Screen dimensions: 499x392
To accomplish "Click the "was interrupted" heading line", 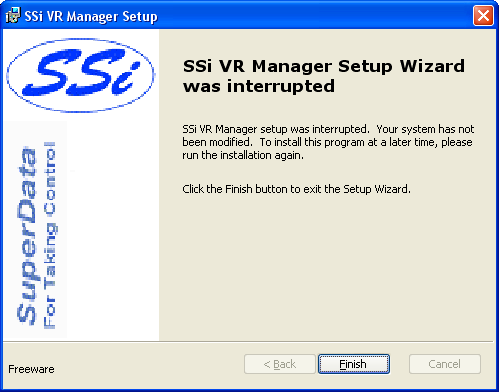I will point(259,86).
